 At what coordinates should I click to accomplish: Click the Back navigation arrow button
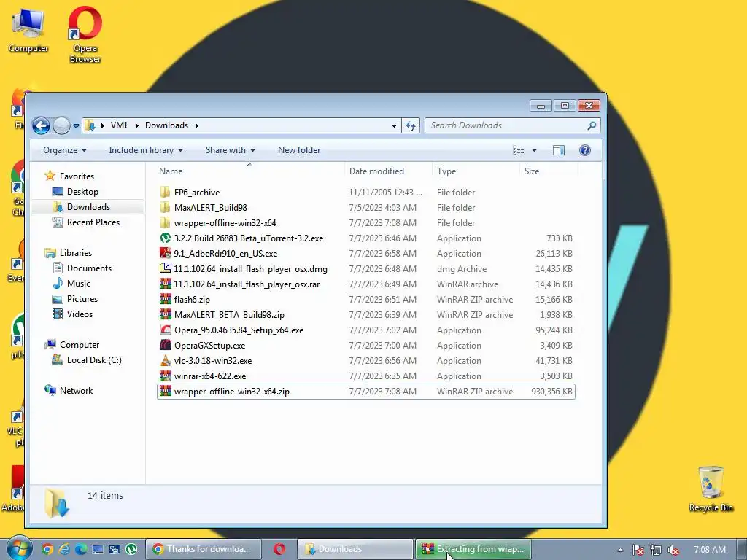pyautogui.click(x=41, y=125)
